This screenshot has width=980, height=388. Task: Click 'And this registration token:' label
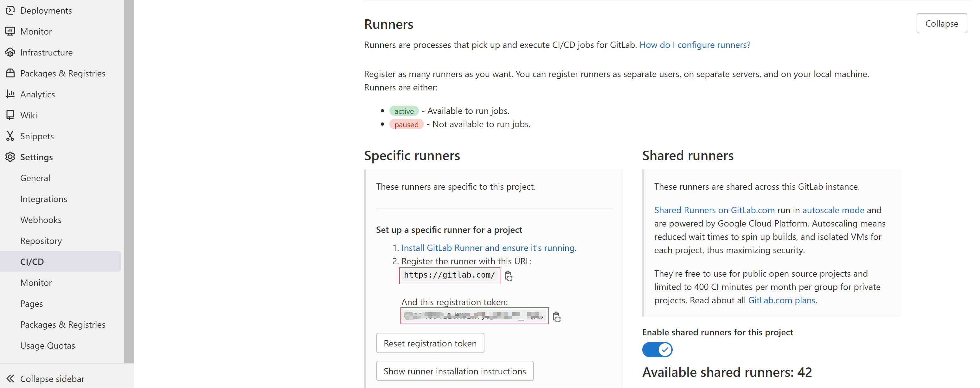455,302
